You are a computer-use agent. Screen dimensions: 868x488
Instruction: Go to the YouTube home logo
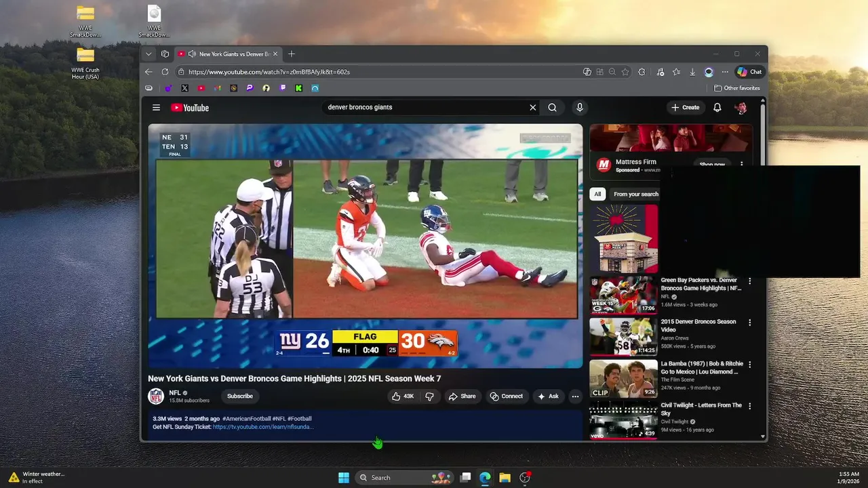190,108
